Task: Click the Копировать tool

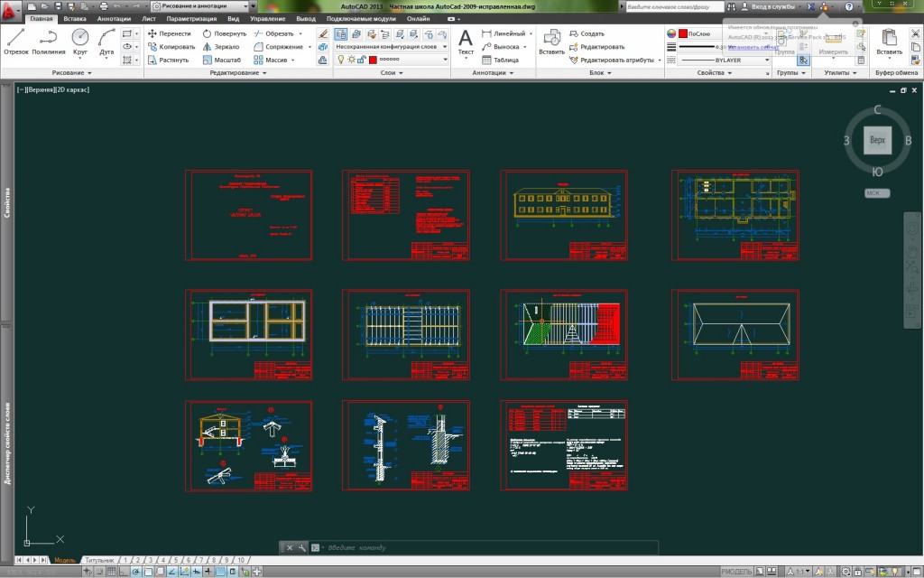Action: (171, 47)
